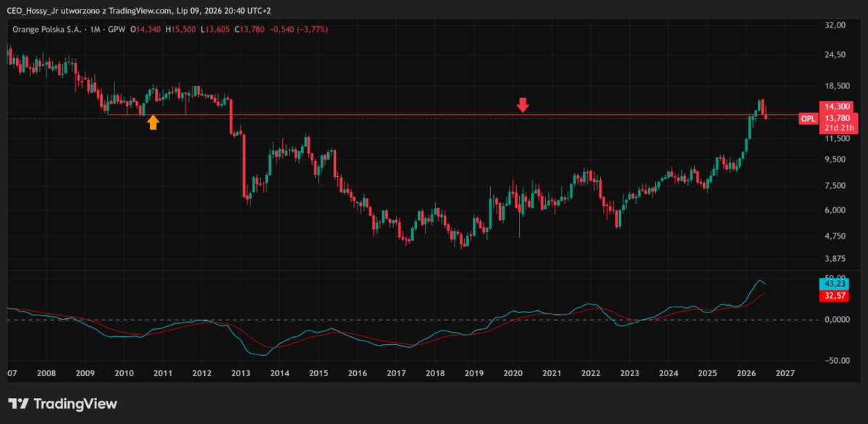Click the 2027 time axis label

click(785, 373)
